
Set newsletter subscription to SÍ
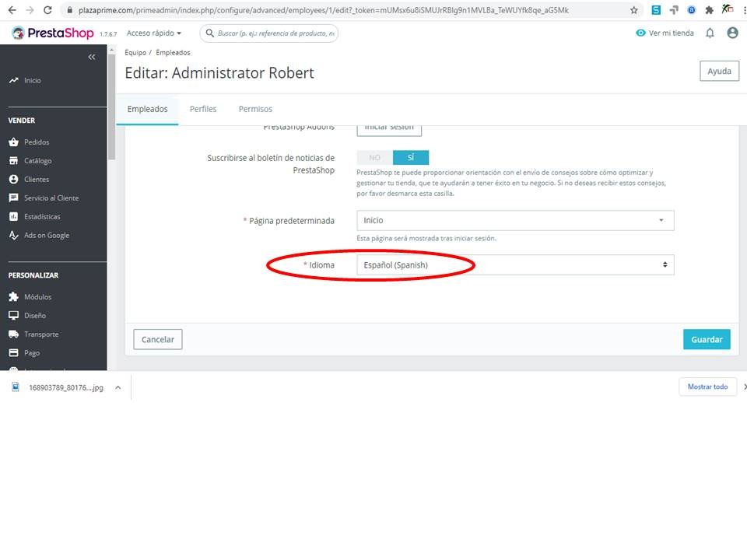[411, 158]
